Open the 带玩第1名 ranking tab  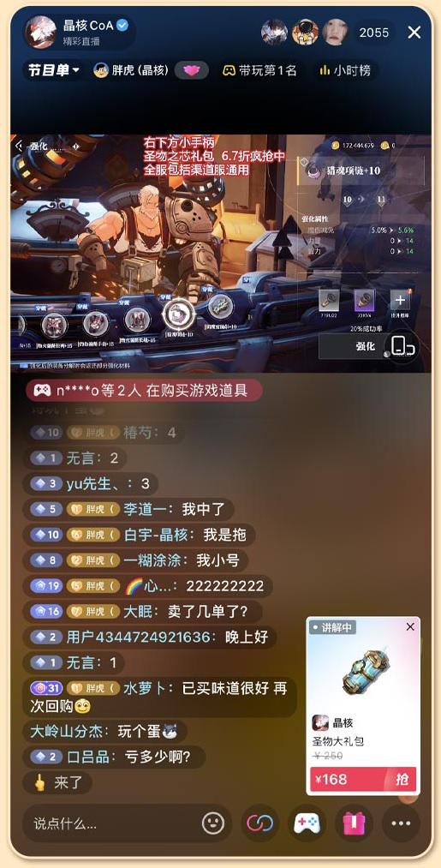click(x=260, y=70)
